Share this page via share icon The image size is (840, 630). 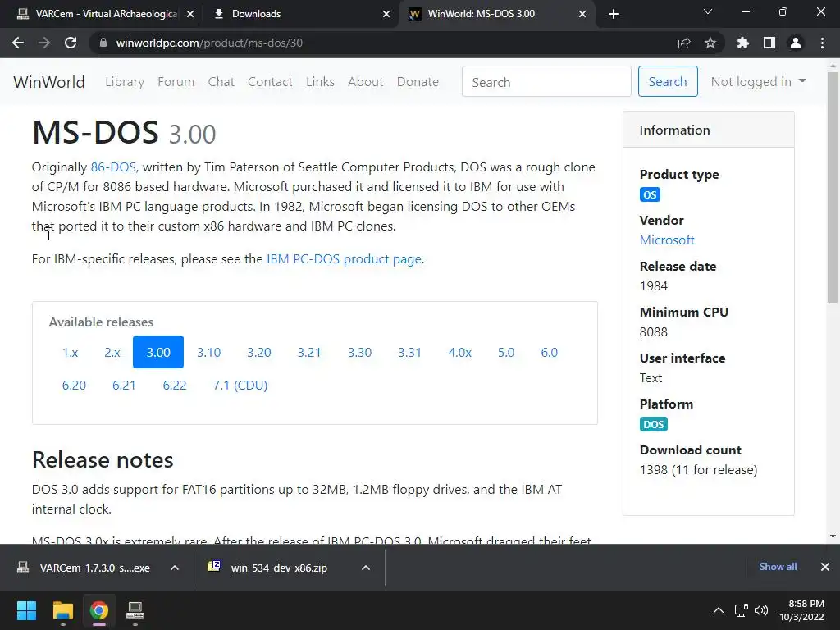click(683, 43)
